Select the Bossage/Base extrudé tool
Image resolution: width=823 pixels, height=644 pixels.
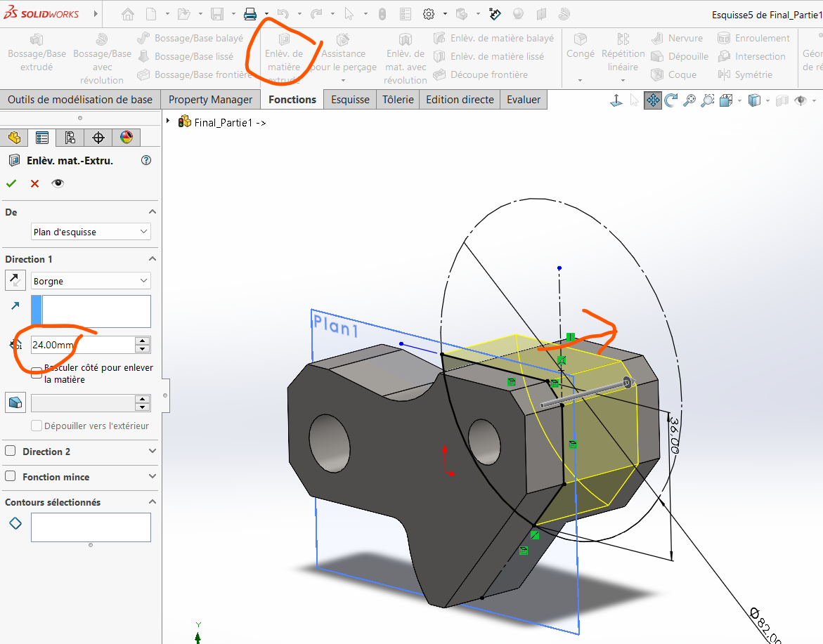pos(37,53)
